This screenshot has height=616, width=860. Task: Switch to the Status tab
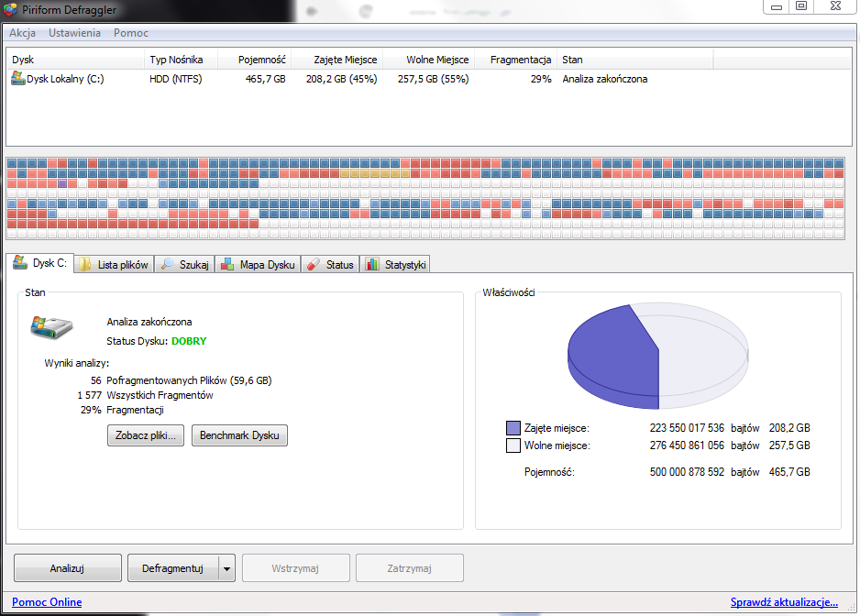click(x=331, y=264)
